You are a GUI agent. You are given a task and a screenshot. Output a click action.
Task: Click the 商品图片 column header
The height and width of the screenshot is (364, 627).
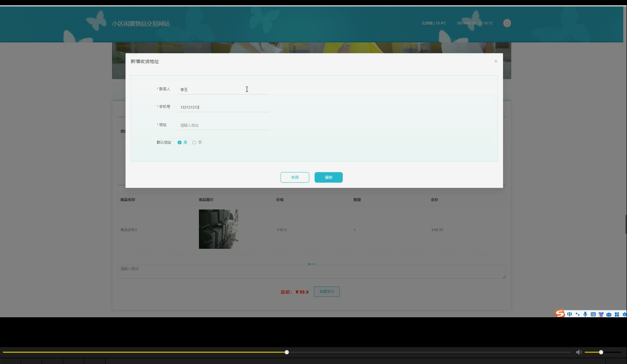click(206, 200)
